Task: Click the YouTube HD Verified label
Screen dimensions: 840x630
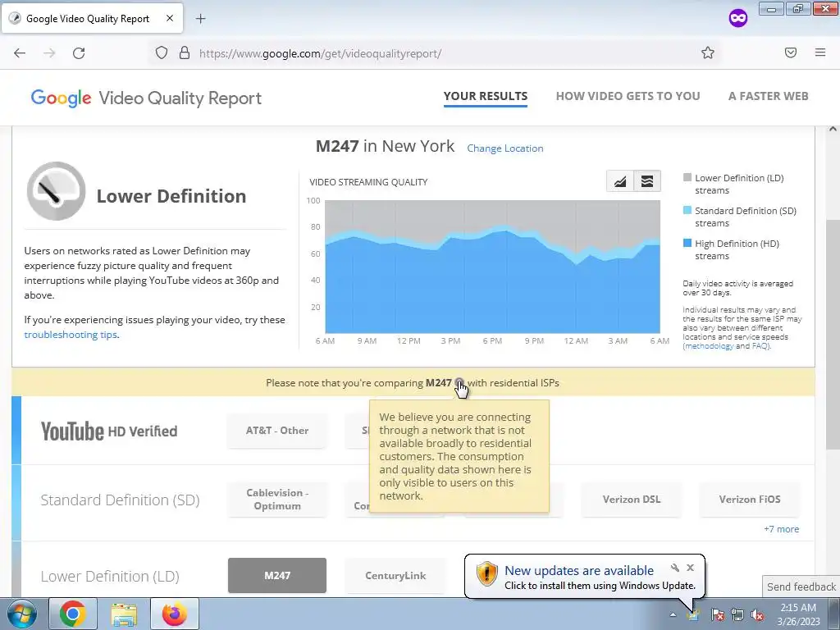Action: point(109,431)
